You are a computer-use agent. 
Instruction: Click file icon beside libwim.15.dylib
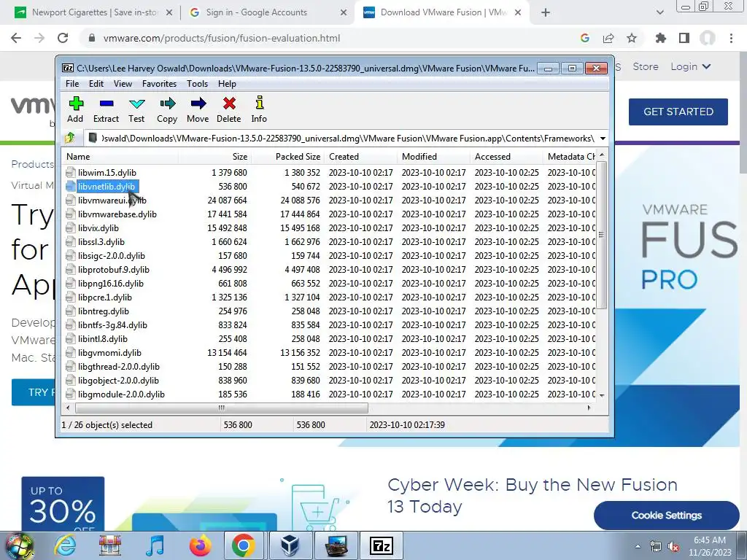tap(71, 172)
